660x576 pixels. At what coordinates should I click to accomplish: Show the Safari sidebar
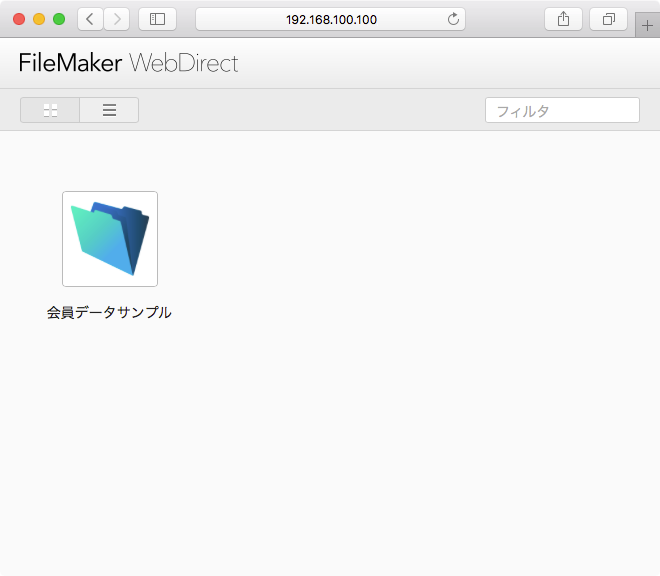pyautogui.click(x=157, y=19)
